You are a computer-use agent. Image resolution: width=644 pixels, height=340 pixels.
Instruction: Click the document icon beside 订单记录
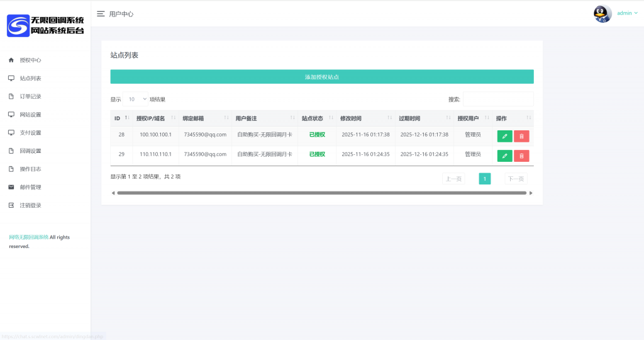tap(11, 96)
